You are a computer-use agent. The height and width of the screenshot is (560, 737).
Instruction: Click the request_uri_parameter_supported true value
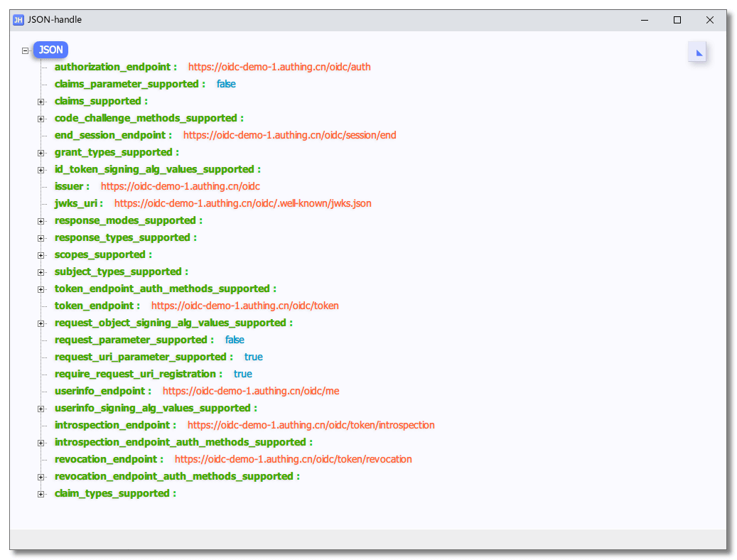(x=253, y=357)
